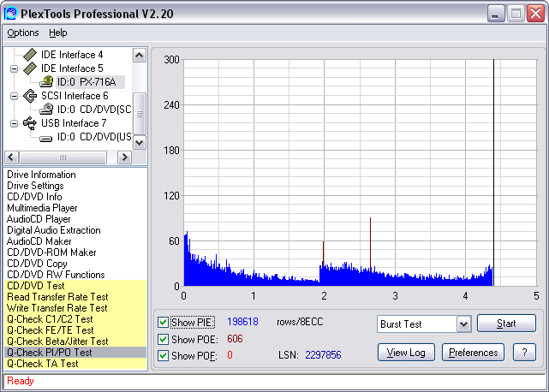
Task: Click the PIE count value 198618
Action: click(x=242, y=322)
